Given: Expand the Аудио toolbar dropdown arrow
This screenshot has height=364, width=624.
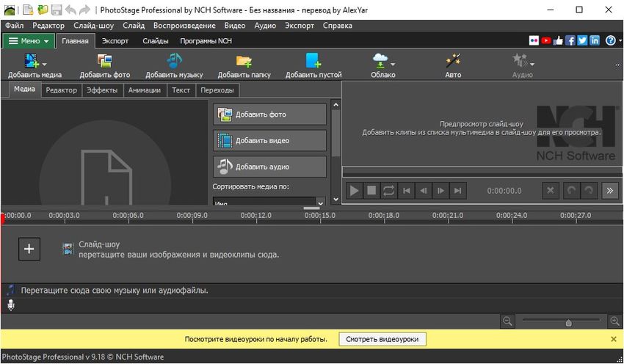Looking at the screenshot, I should 532,64.
